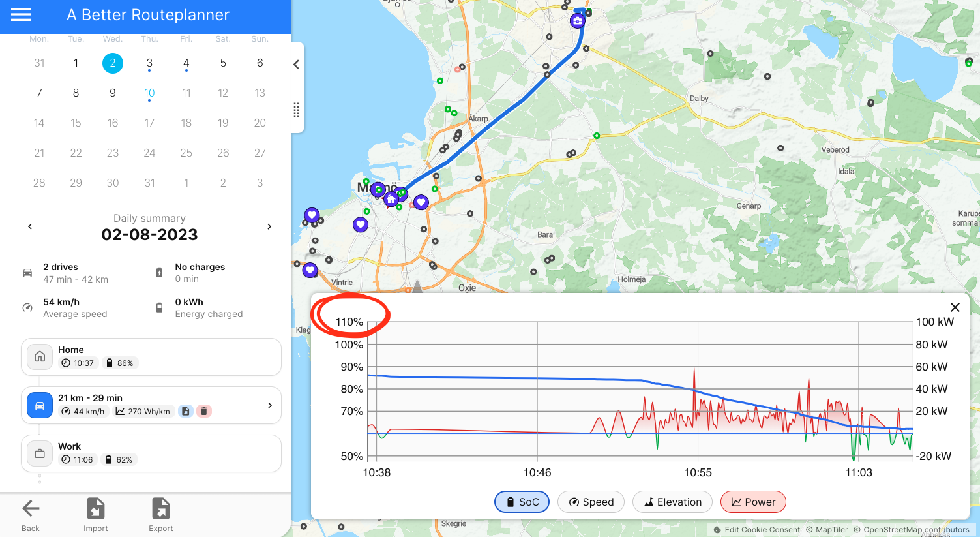The image size is (980, 537).
Task: Click the blue save drive icon
Action: [186, 411]
